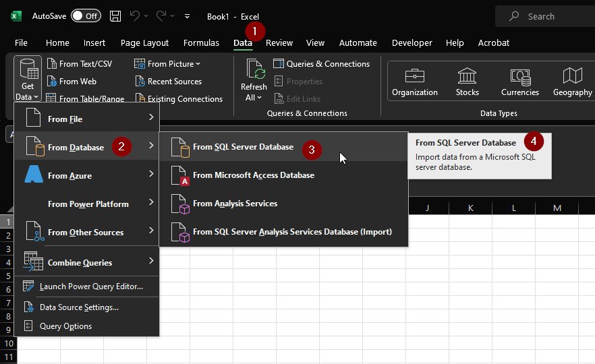Viewport: 595px width, 364px height.
Task: Open the Help tab
Action: pos(455,43)
